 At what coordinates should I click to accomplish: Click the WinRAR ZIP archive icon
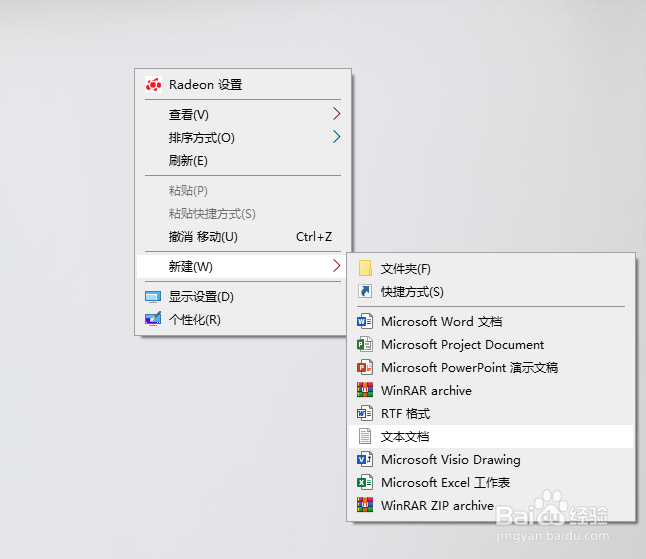[x=365, y=505]
